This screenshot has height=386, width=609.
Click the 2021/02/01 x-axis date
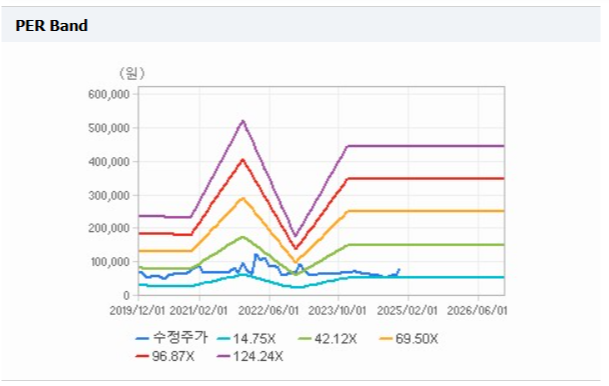pos(198,310)
